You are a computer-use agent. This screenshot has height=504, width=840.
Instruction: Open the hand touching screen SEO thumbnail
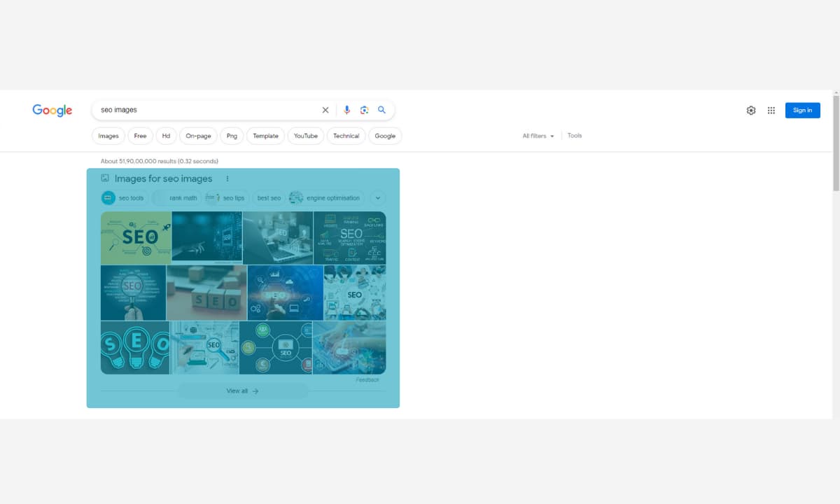[x=207, y=238]
